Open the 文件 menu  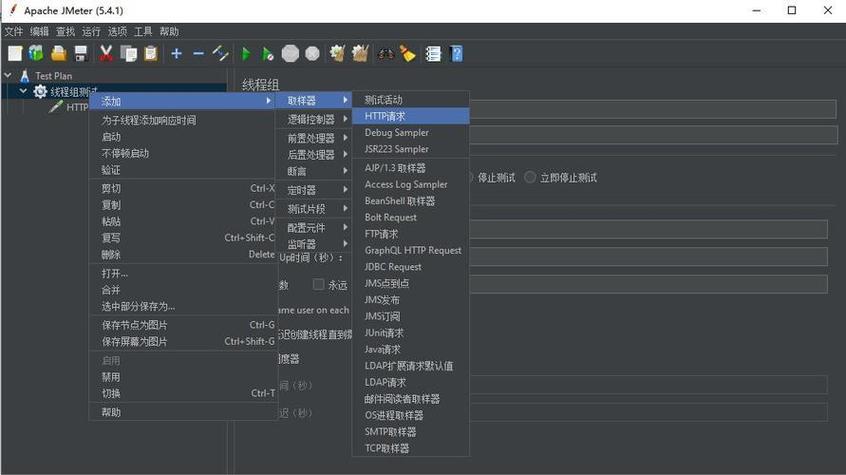tap(14, 31)
